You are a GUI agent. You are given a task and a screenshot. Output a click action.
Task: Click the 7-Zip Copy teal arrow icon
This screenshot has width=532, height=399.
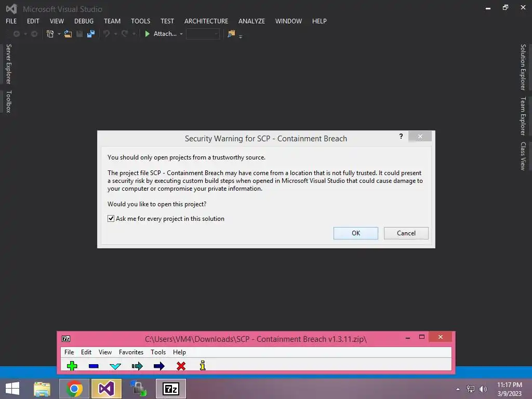point(137,366)
